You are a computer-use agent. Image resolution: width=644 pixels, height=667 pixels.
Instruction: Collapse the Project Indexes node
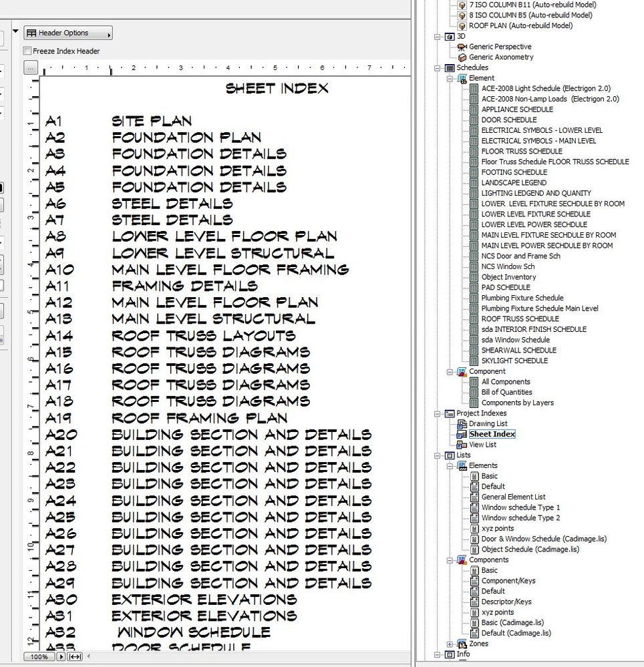pos(437,413)
